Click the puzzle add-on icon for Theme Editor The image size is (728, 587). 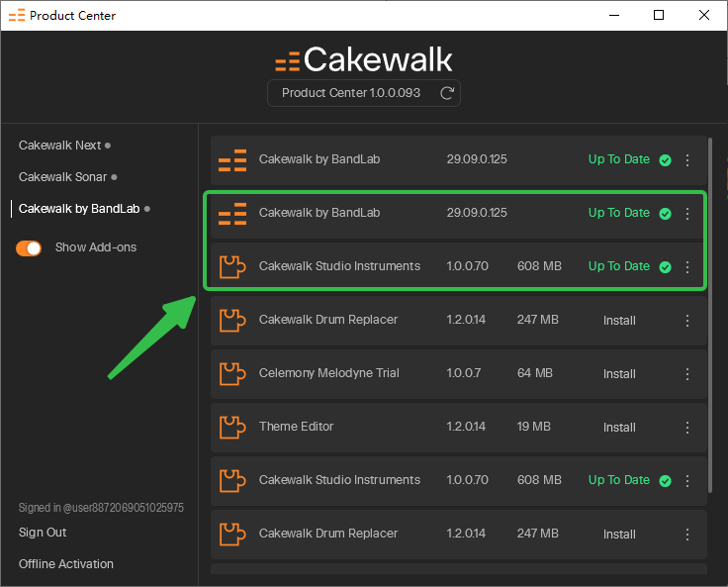[232, 427]
